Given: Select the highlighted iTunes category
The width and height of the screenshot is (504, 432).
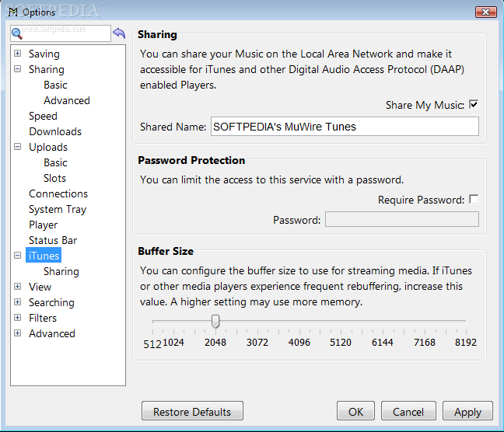Looking at the screenshot, I should (x=44, y=256).
